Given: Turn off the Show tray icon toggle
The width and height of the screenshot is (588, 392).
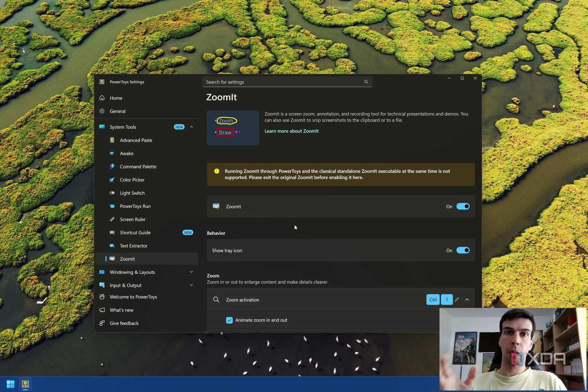Looking at the screenshot, I should click(463, 250).
